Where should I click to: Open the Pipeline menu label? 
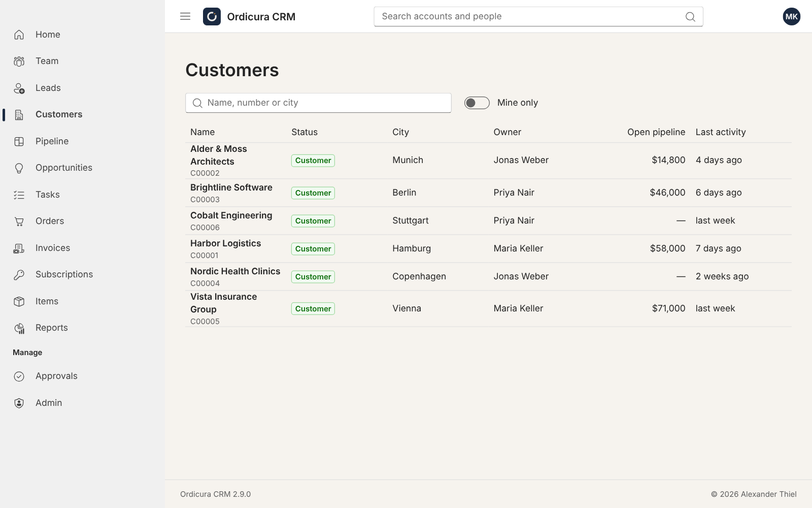pyautogui.click(x=52, y=141)
